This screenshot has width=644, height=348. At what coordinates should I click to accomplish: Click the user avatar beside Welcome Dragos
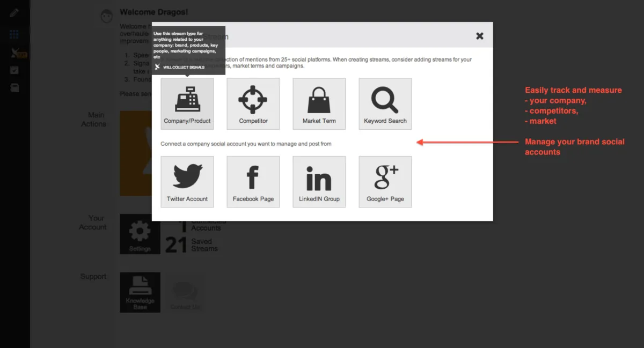[107, 16]
